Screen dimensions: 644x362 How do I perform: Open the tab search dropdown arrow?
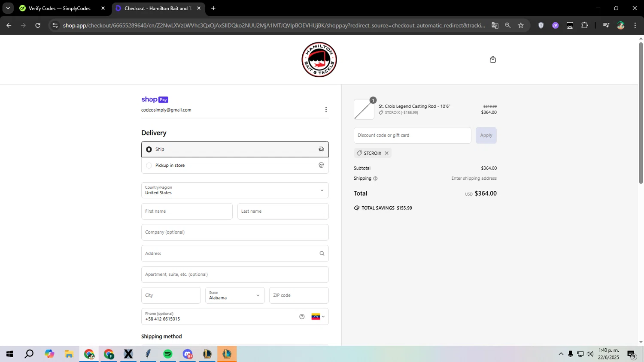(8, 8)
